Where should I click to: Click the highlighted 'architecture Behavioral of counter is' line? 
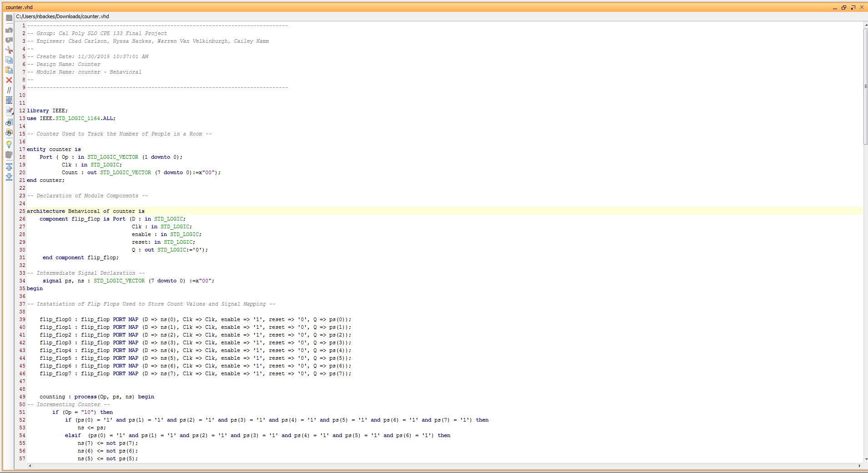point(86,211)
